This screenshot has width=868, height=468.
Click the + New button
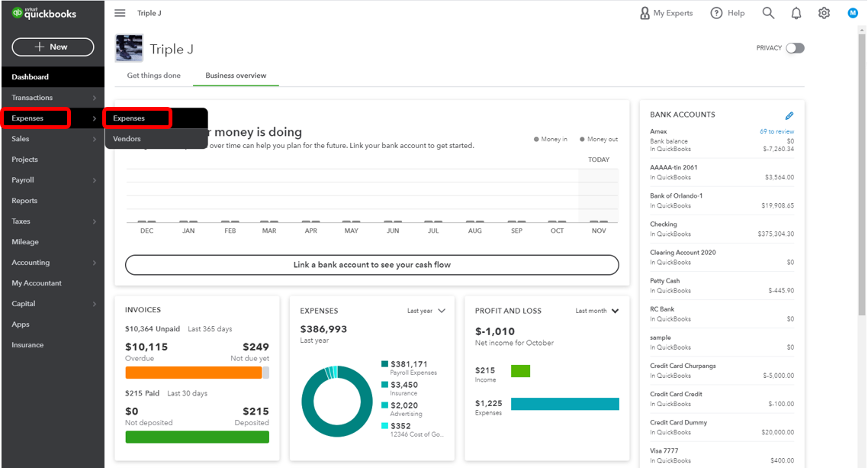point(53,47)
